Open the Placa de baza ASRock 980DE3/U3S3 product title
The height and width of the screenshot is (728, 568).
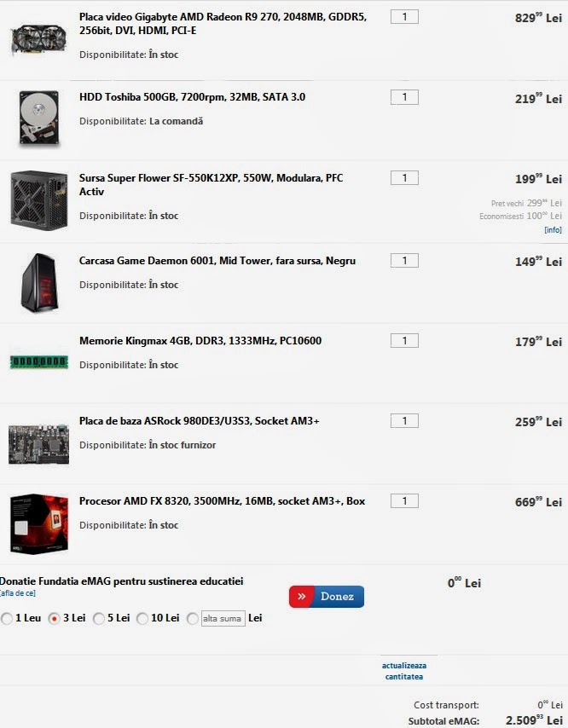point(200,421)
